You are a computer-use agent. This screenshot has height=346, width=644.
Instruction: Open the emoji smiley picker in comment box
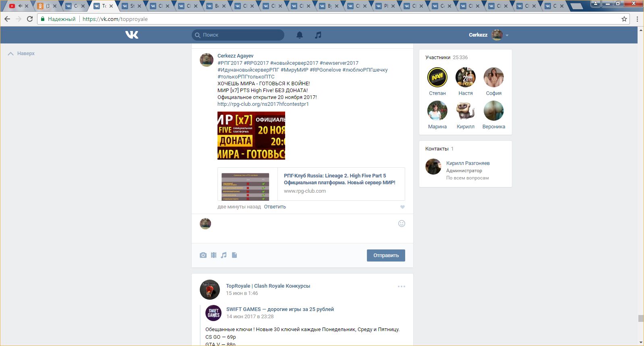(402, 224)
